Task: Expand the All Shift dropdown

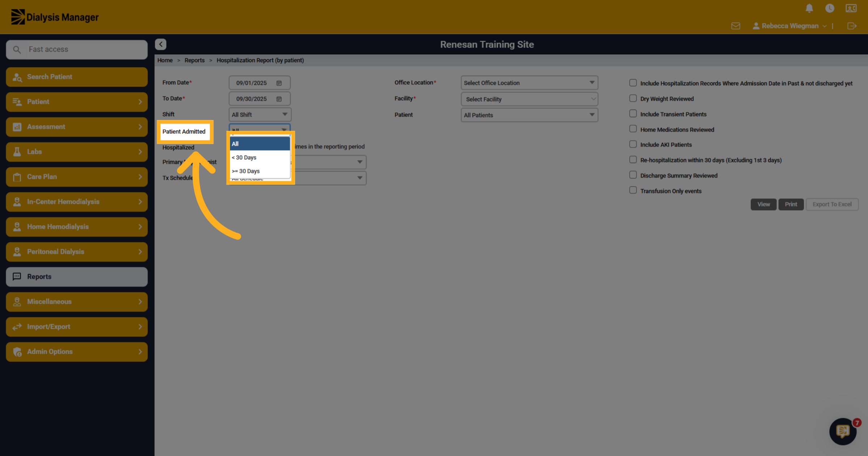Action: pyautogui.click(x=260, y=115)
